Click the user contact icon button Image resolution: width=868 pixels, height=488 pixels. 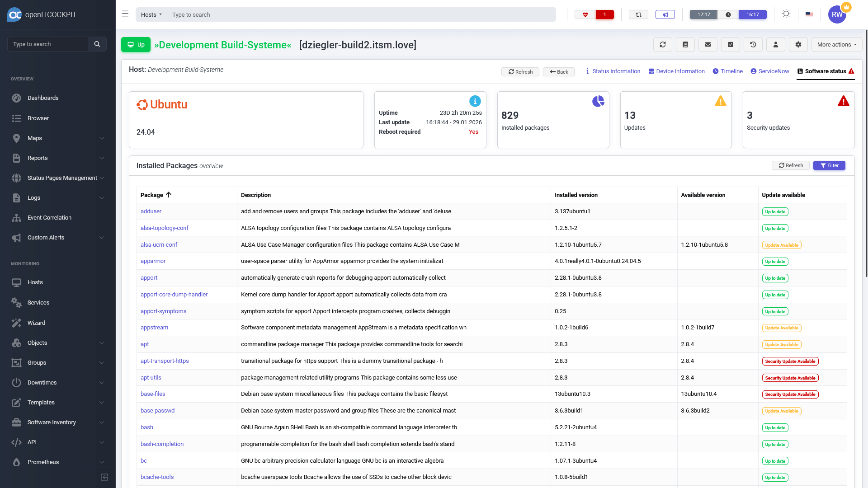pyautogui.click(x=775, y=45)
